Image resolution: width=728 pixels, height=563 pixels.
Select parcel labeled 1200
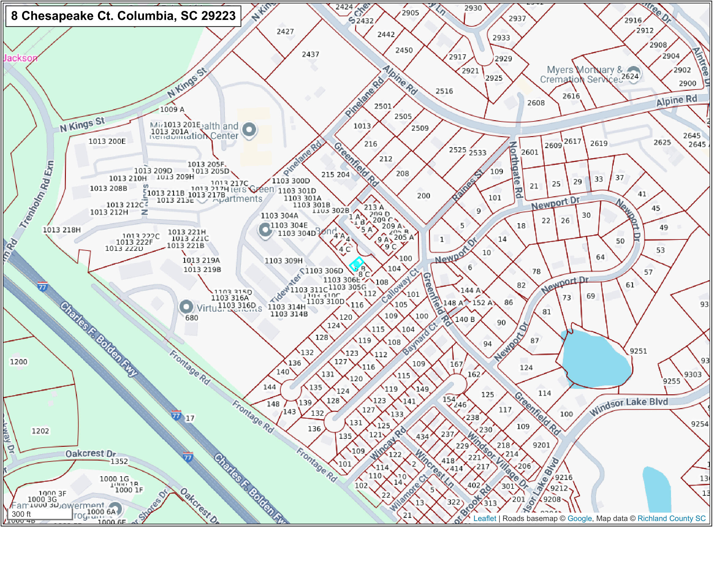click(x=19, y=362)
